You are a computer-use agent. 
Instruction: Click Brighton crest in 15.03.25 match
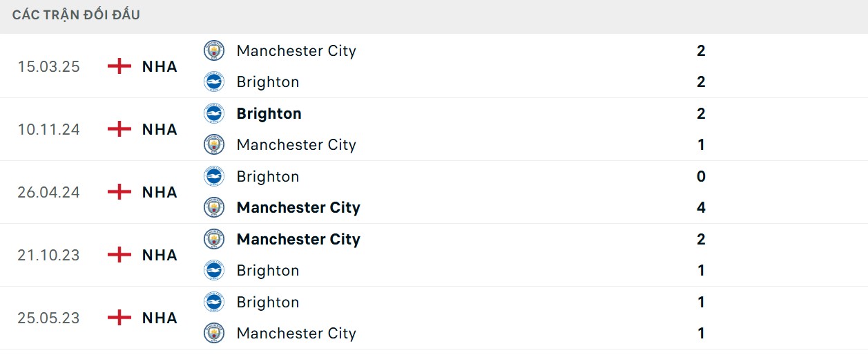tap(214, 82)
